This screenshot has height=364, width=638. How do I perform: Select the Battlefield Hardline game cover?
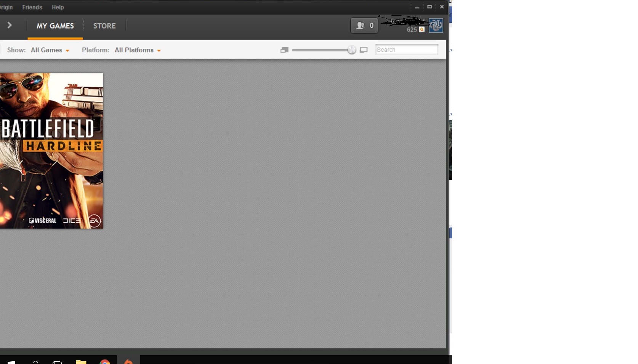click(51, 151)
